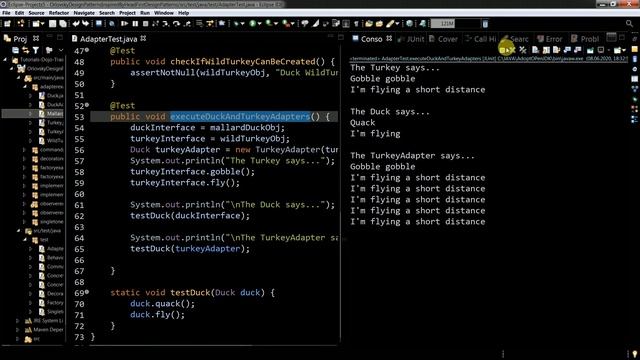The width and height of the screenshot is (640, 360).
Task: Click the Pin Console icon
Action: [590, 50]
